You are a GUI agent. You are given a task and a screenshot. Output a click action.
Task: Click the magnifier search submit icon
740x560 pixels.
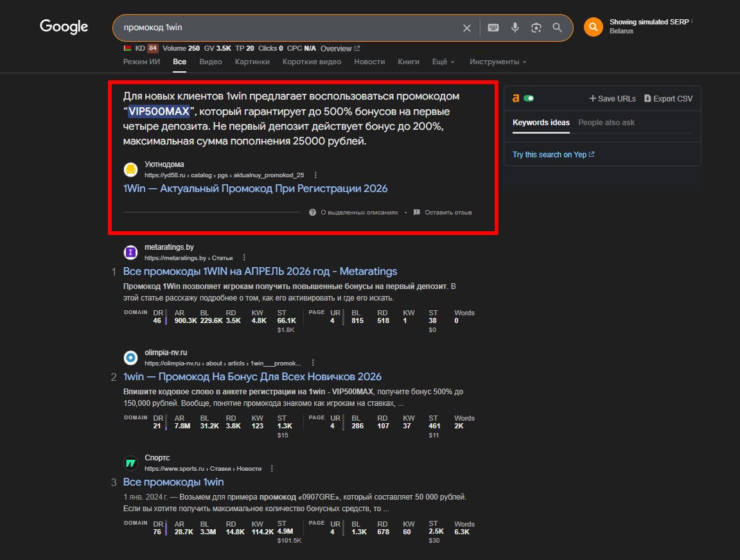tap(558, 28)
